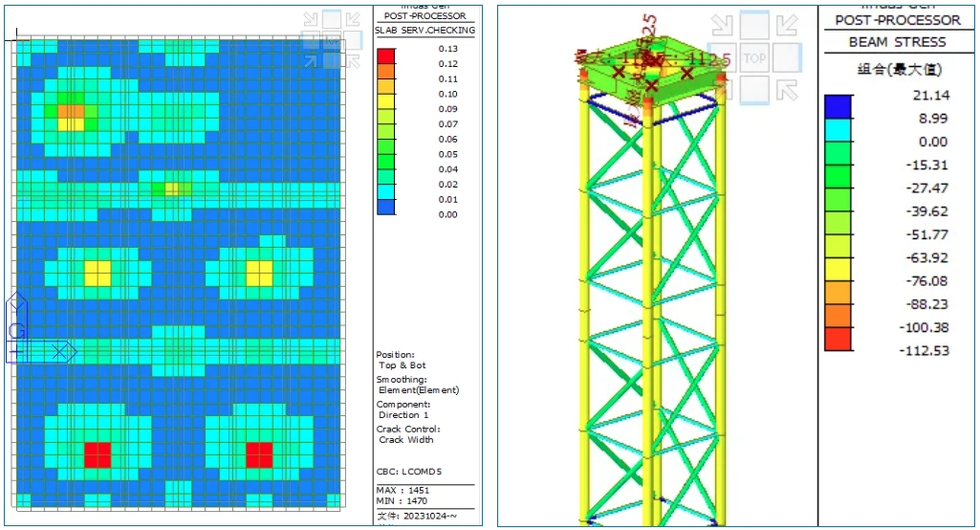Viewport: 980px width, 530px height.
Task: Select the top face square above tower TOP
Action: click(754, 23)
